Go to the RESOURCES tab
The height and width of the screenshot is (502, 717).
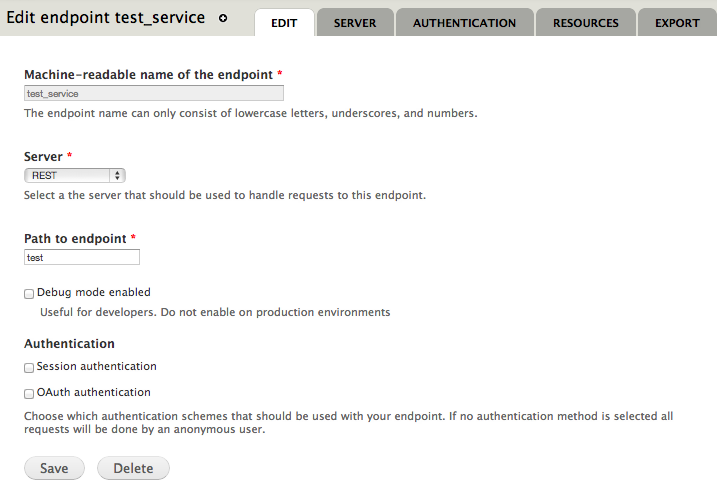tap(585, 22)
